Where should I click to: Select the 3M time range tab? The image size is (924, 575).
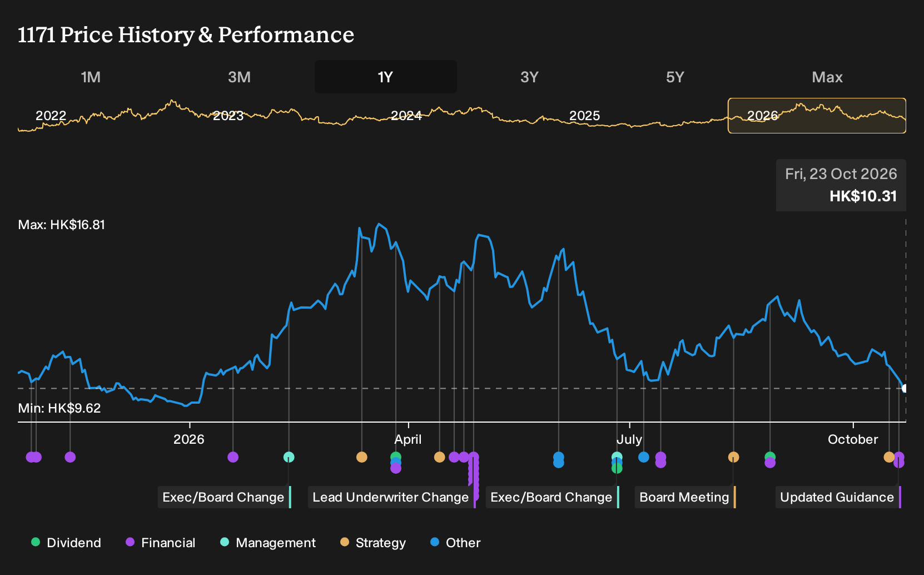pyautogui.click(x=239, y=77)
